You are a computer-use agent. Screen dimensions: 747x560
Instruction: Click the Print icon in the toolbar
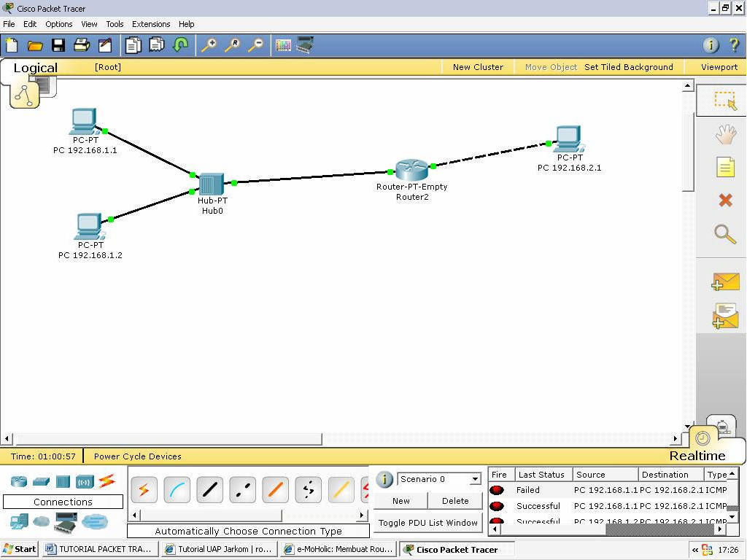point(82,45)
